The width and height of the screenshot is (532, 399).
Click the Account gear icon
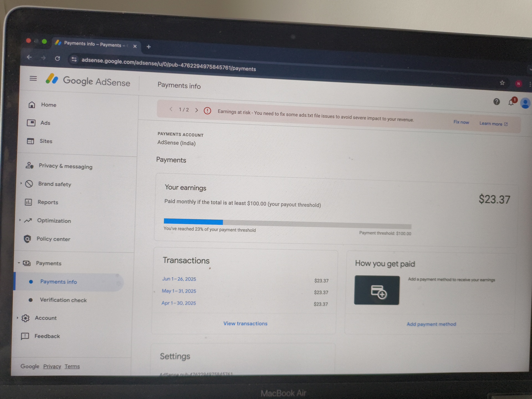pos(25,318)
